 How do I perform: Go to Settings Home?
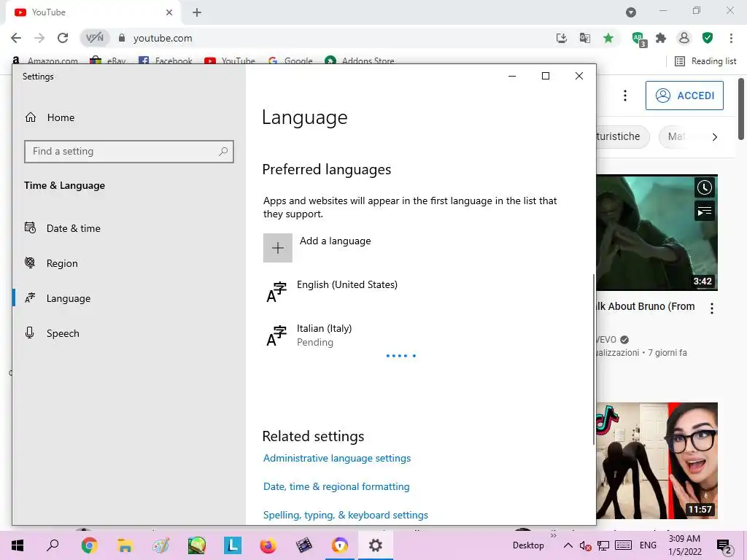pyautogui.click(x=50, y=117)
